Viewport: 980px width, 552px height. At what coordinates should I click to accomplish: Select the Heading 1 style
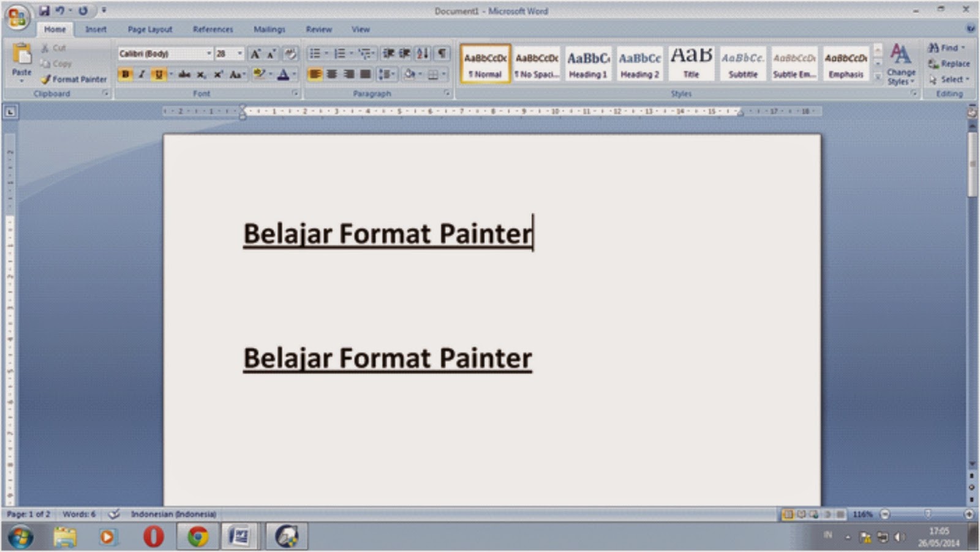(x=587, y=63)
